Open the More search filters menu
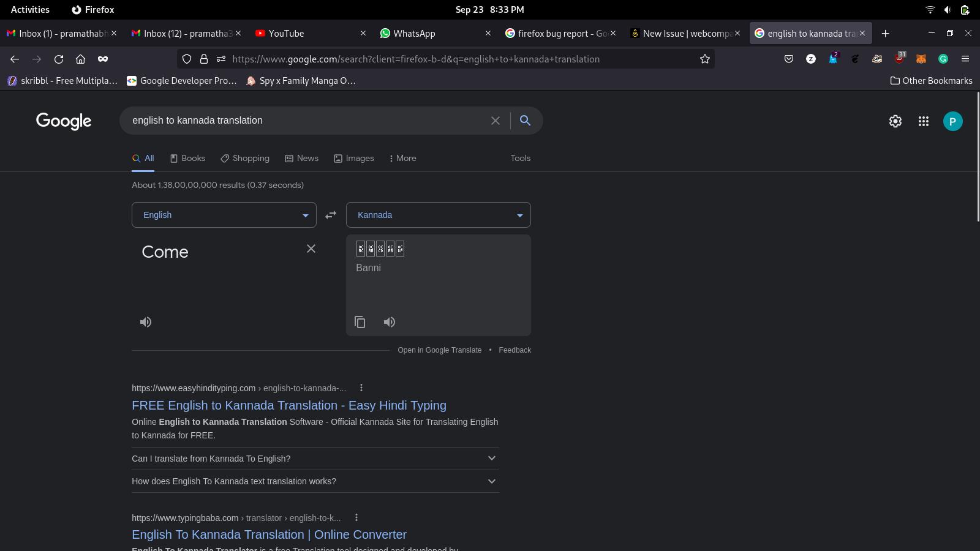This screenshot has height=551, width=980. (402, 158)
